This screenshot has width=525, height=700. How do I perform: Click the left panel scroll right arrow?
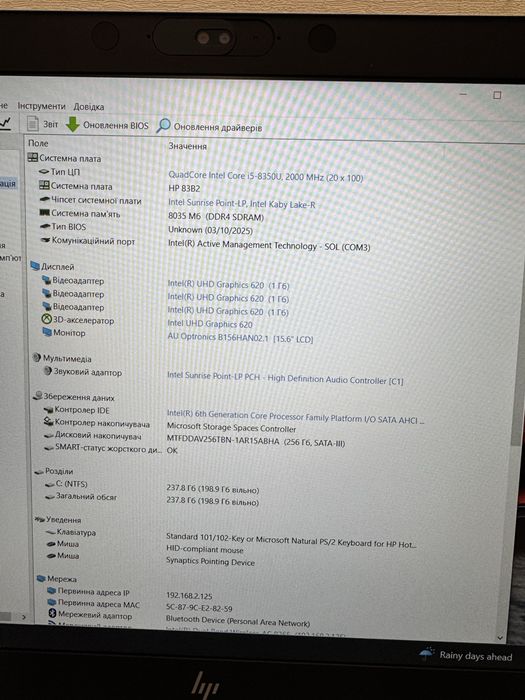[x=24, y=617]
